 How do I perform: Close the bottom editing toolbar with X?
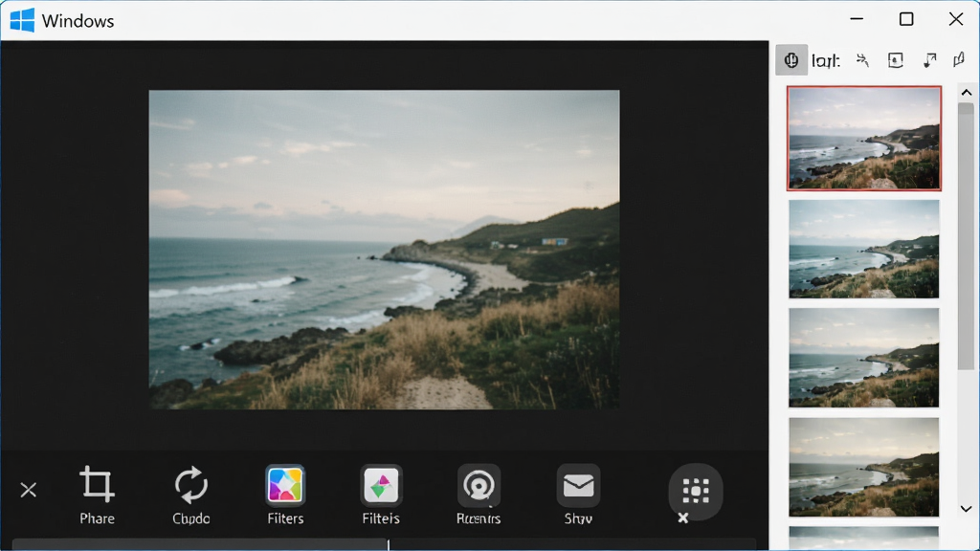coord(28,490)
